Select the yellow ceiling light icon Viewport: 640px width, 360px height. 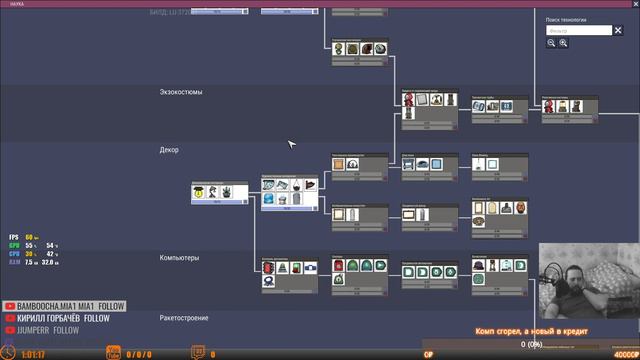(198, 192)
